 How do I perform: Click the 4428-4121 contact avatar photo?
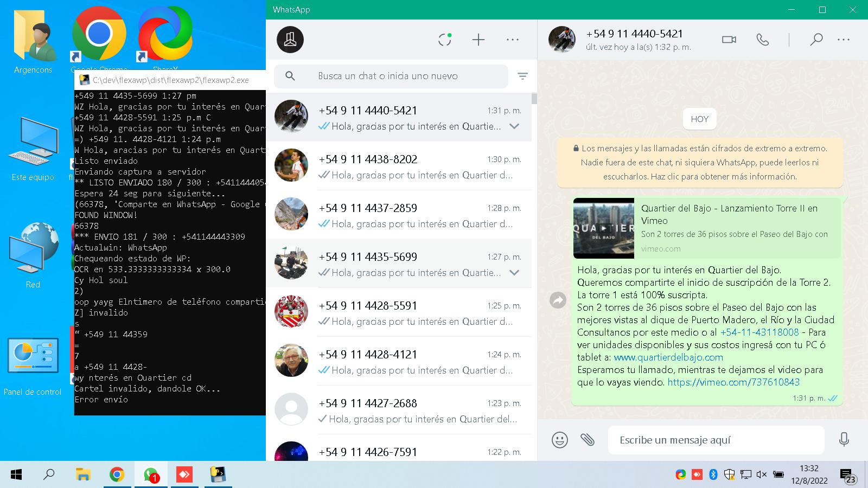291,361
